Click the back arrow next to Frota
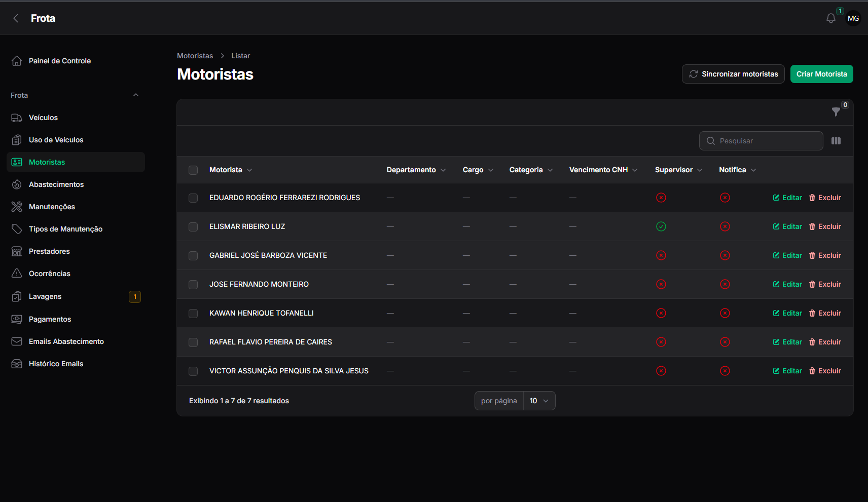Image resolution: width=868 pixels, height=502 pixels. 16,18
